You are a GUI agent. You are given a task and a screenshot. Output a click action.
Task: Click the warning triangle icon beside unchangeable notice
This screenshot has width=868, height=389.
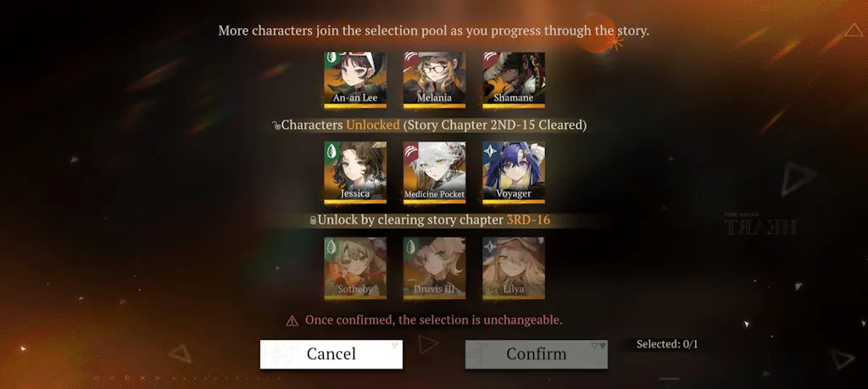(x=292, y=320)
